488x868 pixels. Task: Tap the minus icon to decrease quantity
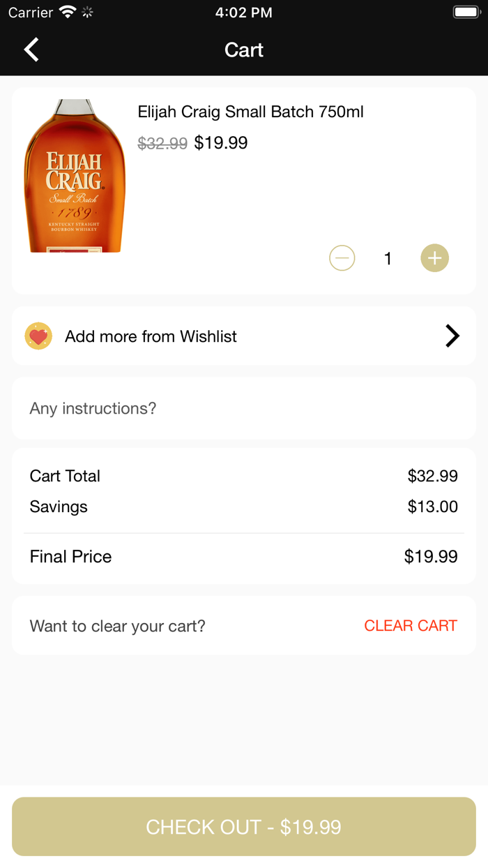click(342, 258)
